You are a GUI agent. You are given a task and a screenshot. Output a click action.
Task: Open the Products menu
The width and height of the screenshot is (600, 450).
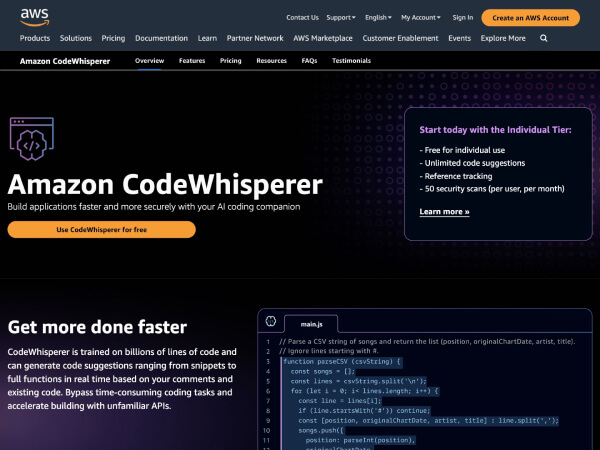35,38
